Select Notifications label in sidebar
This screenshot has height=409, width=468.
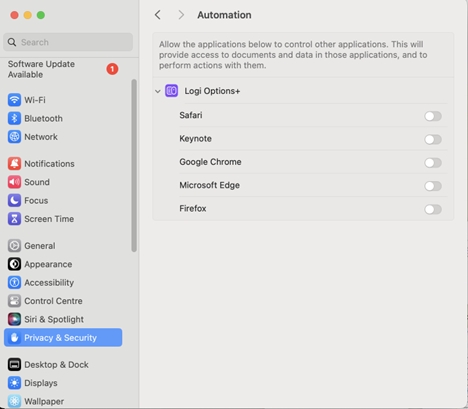point(49,164)
